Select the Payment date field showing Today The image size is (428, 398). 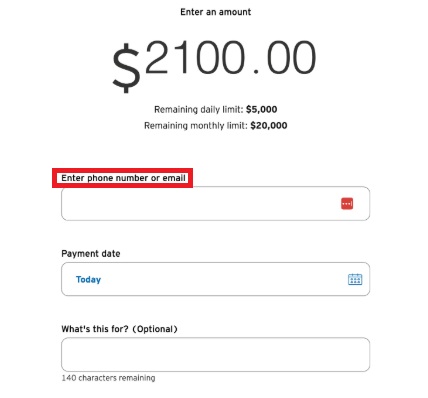tap(215, 279)
